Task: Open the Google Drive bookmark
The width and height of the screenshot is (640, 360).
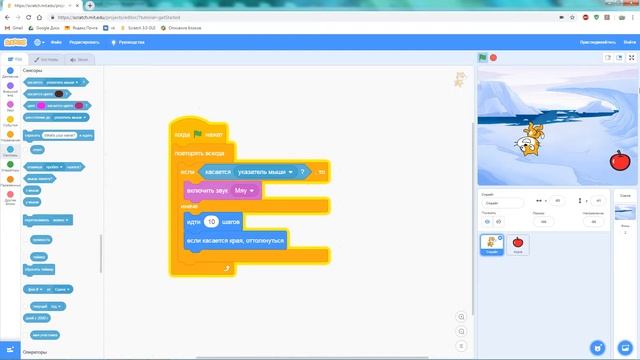Action: pyautogui.click(x=44, y=28)
